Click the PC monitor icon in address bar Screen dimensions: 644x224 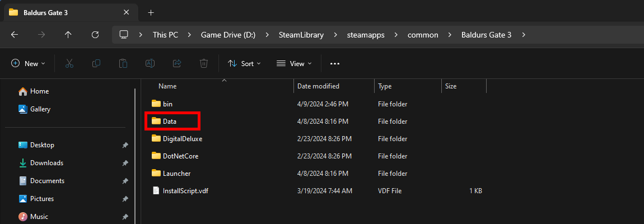pos(123,35)
